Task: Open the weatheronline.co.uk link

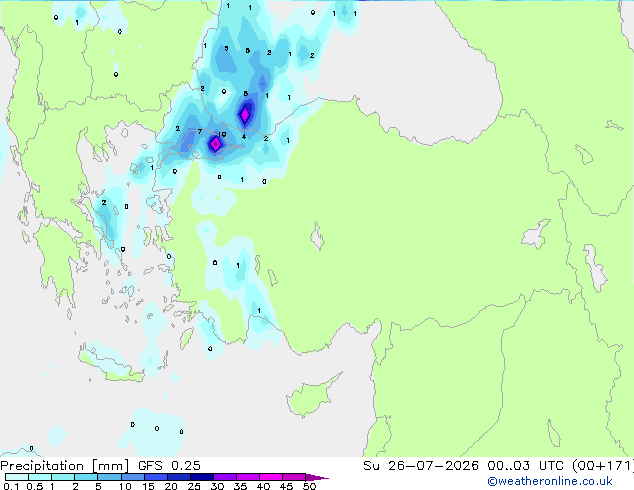Action: point(550,481)
